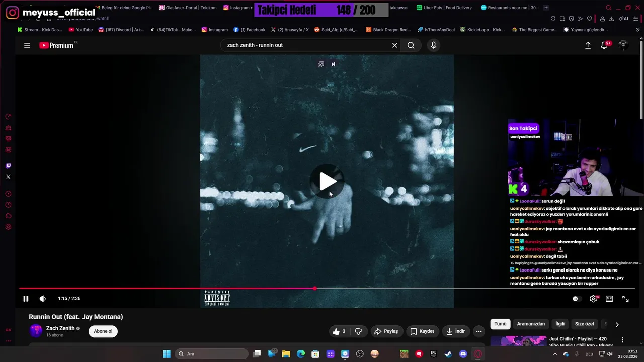The height and width of the screenshot is (362, 644).
Task: Open the YouTube account avatar menu
Action: click(623, 45)
